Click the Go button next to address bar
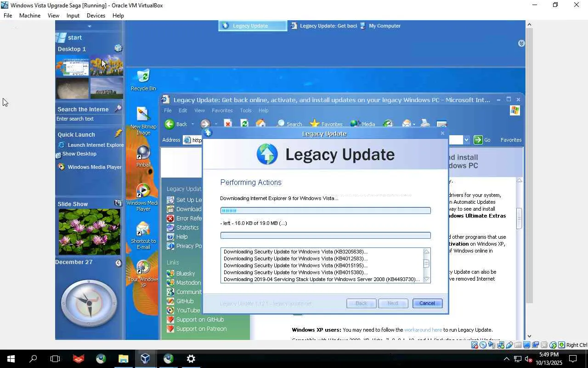Viewport: 588px width, 368px height. (x=482, y=140)
